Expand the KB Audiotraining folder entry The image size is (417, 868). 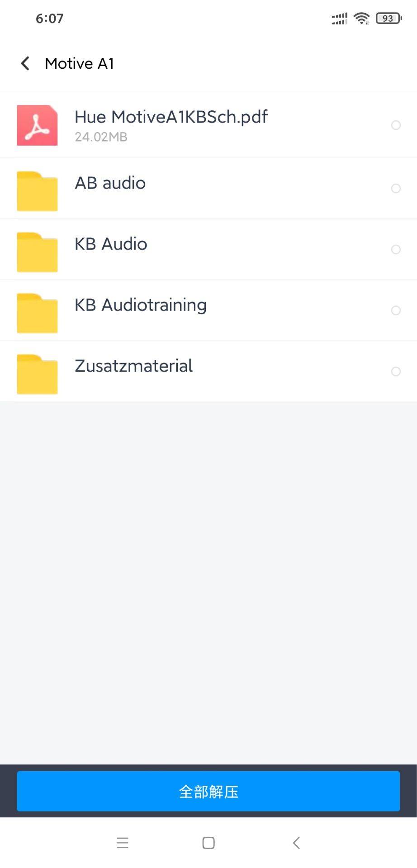click(140, 305)
